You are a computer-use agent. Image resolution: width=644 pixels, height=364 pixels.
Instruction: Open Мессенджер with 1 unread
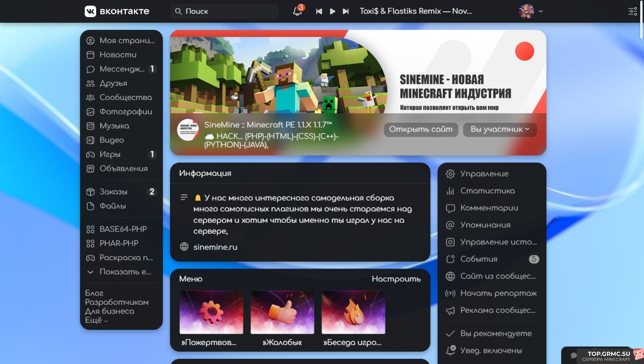(x=121, y=69)
